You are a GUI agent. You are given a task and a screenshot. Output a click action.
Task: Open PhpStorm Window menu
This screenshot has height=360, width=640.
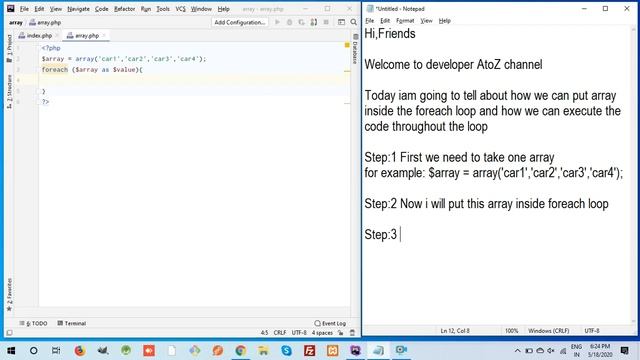tap(201, 9)
